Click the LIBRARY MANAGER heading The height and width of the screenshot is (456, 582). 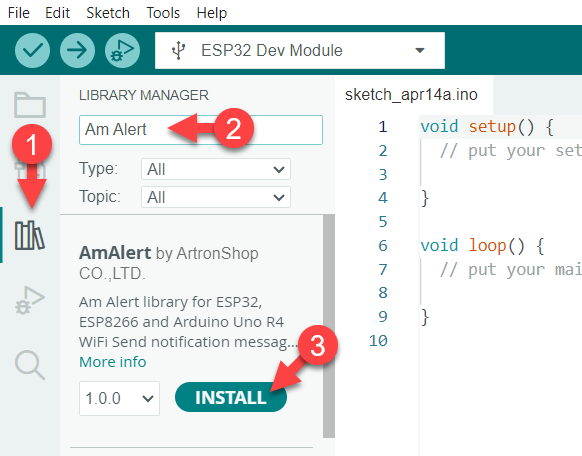coord(144,95)
